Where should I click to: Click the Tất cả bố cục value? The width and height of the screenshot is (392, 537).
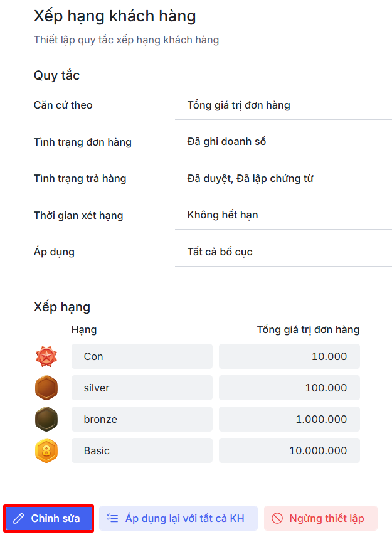coord(220,252)
